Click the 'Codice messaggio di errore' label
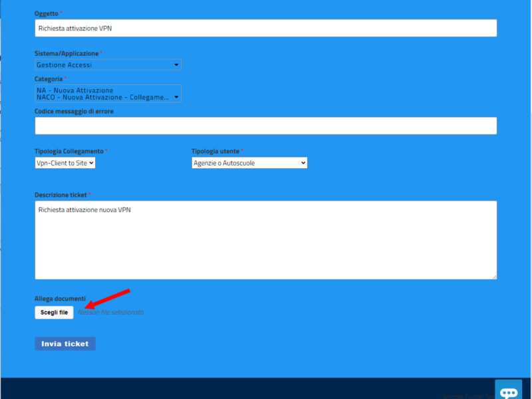This screenshot has height=399, width=532. click(x=74, y=111)
